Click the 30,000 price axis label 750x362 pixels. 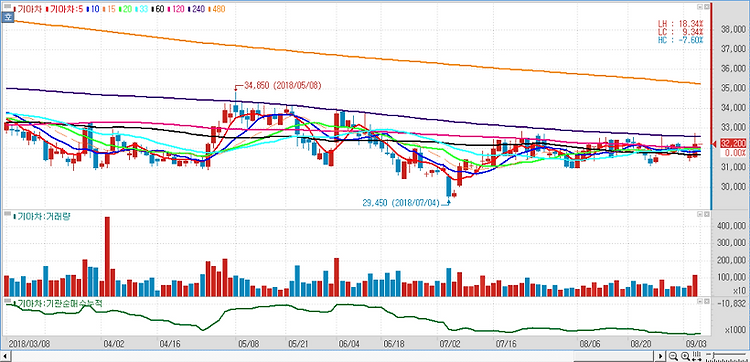(x=732, y=186)
